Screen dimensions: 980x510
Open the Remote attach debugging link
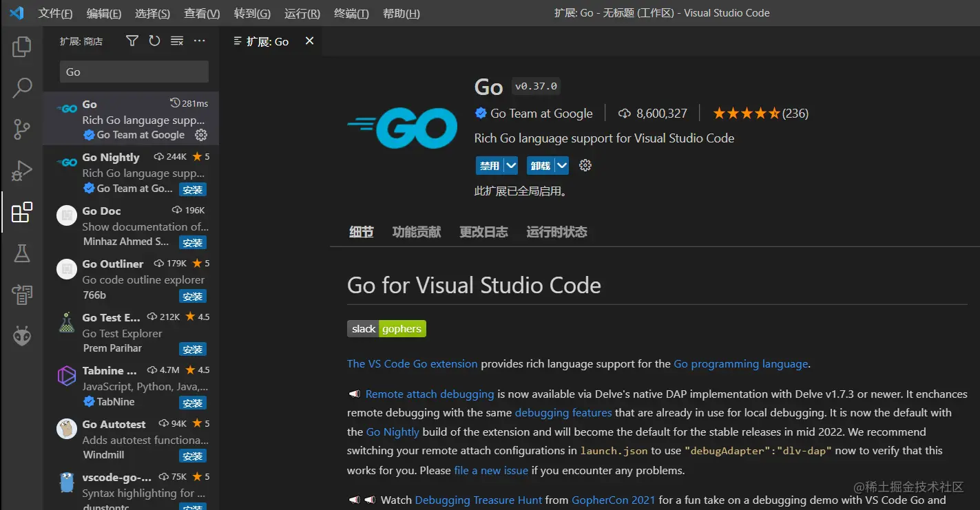[x=430, y=394]
